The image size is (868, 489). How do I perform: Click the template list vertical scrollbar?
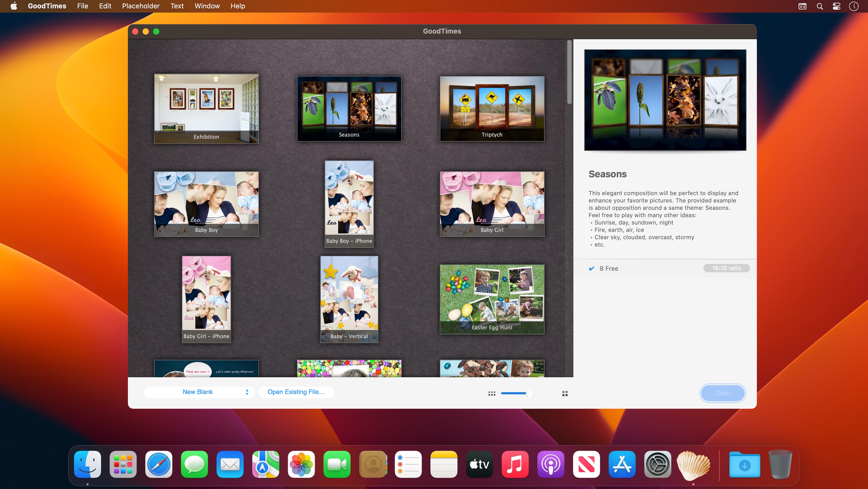point(569,72)
